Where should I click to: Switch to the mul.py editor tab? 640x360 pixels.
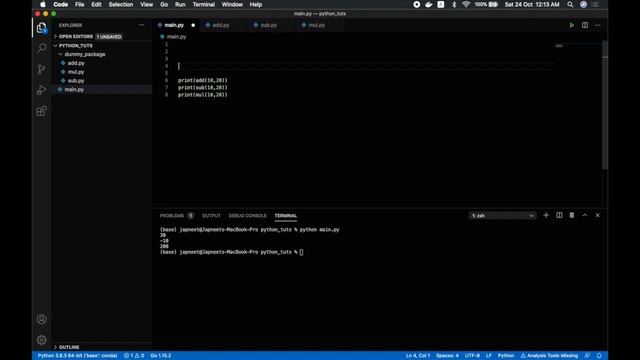(316, 25)
